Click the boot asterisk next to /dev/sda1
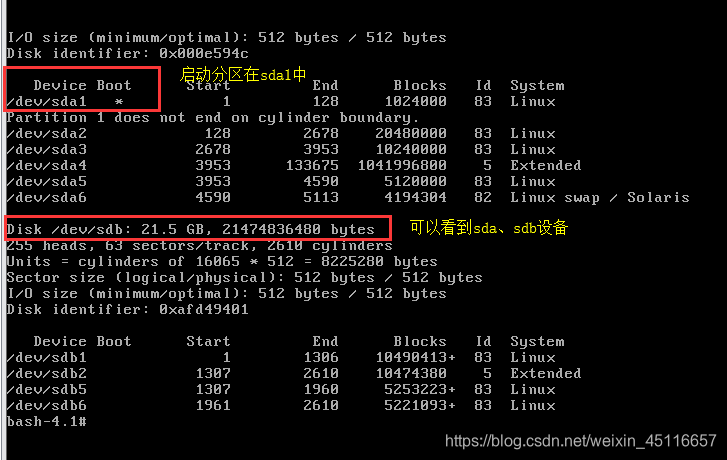Screen dimensions: 727x460 pos(119,102)
